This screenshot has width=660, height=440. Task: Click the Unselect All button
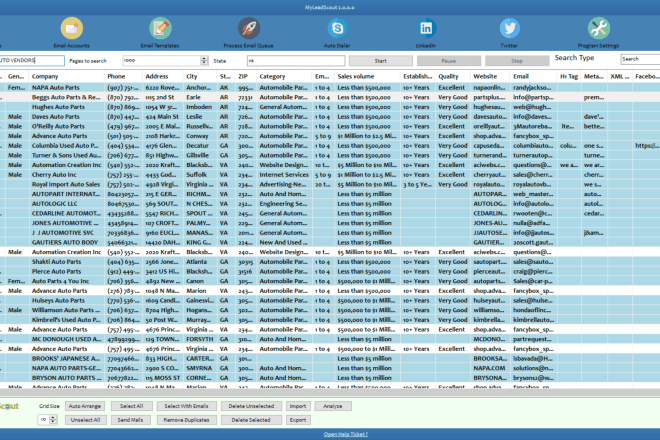click(85, 420)
